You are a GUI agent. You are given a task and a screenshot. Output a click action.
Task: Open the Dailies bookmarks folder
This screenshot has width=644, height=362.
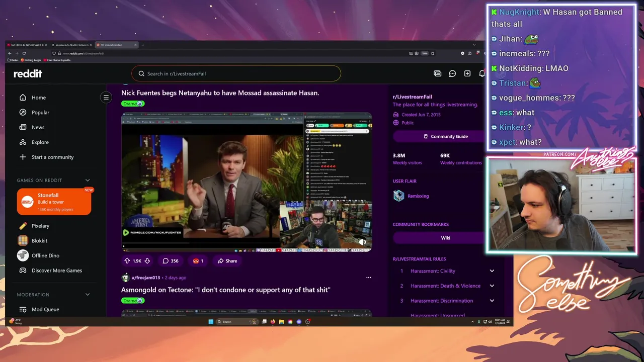click(13, 60)
